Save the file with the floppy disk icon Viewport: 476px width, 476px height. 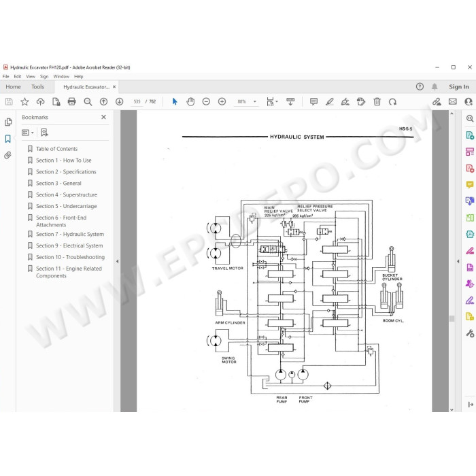pos(9,102)
